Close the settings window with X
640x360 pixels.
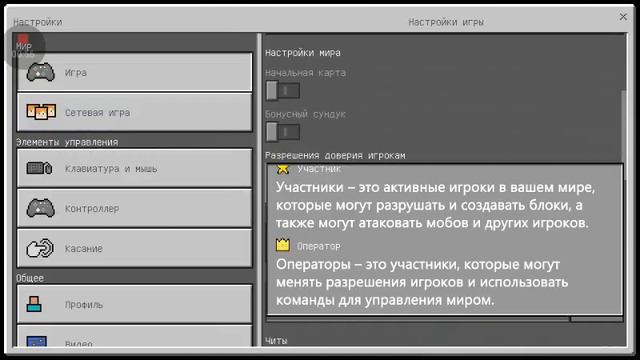pos(623,17)
